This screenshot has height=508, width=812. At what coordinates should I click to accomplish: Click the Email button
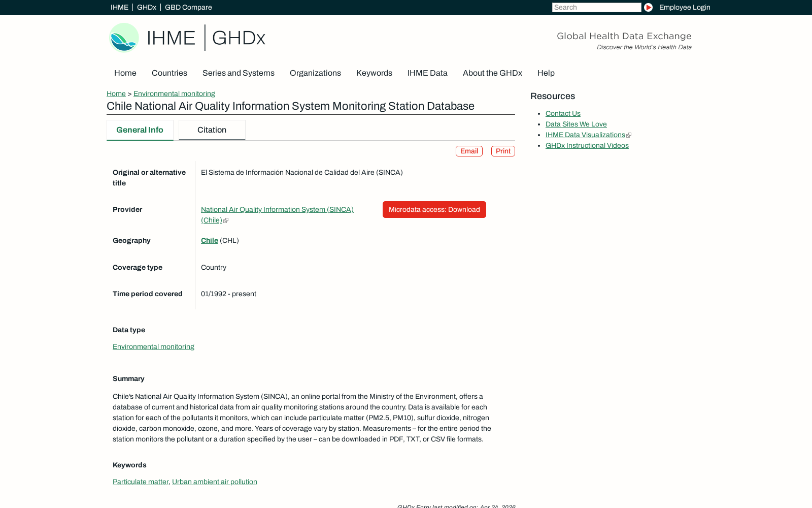click(x=469, y=151)
